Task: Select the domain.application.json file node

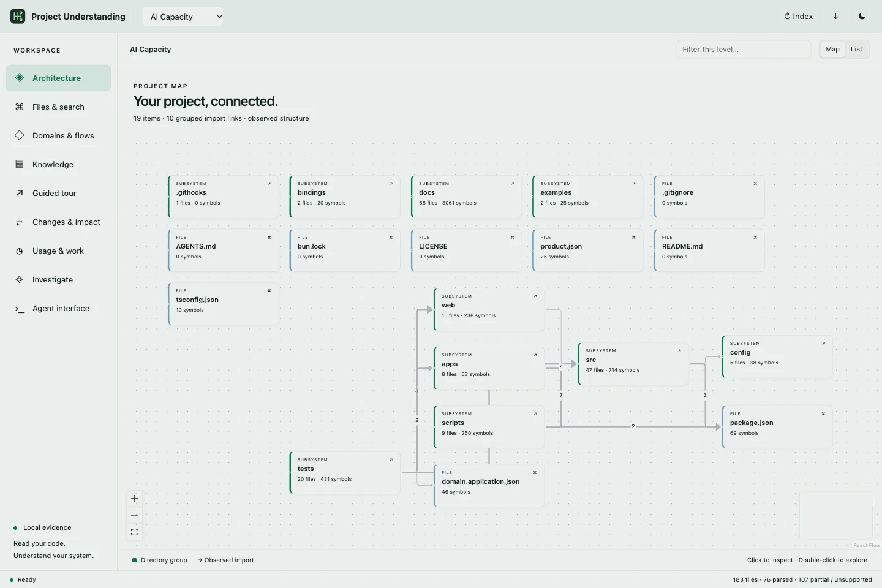Action: coord(489,486)
